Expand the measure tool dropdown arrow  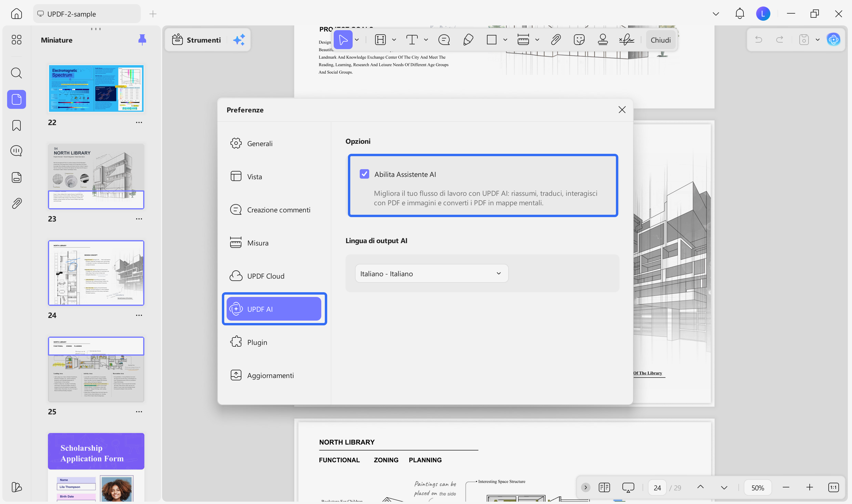click(x=537, y=40)
